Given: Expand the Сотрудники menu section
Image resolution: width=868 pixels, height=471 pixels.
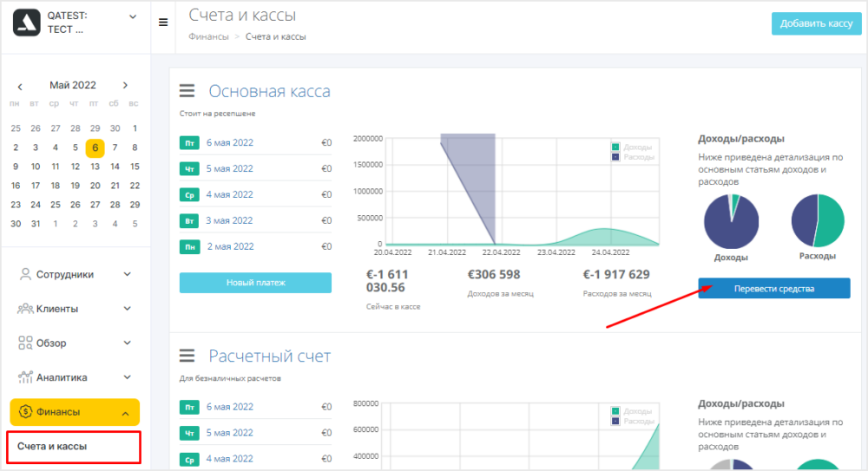Looking at the screenshot, I should click(x=127, y=274).
